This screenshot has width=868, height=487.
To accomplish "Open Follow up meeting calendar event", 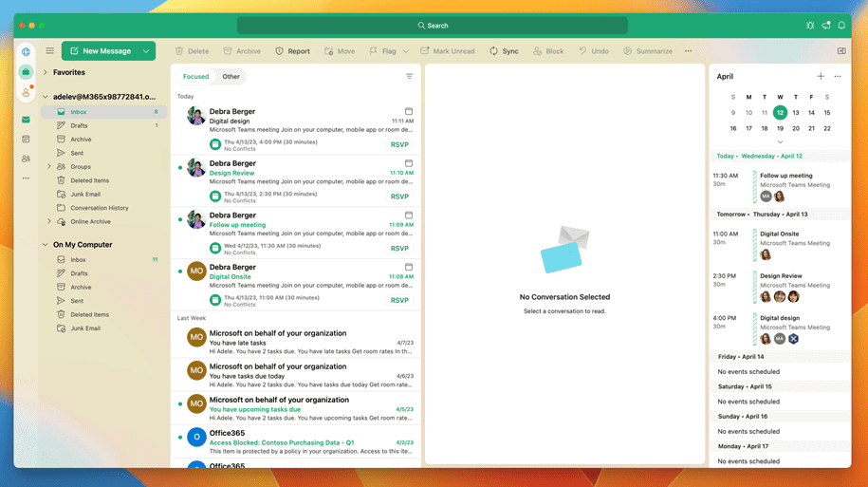I will (x=780, y=186).
